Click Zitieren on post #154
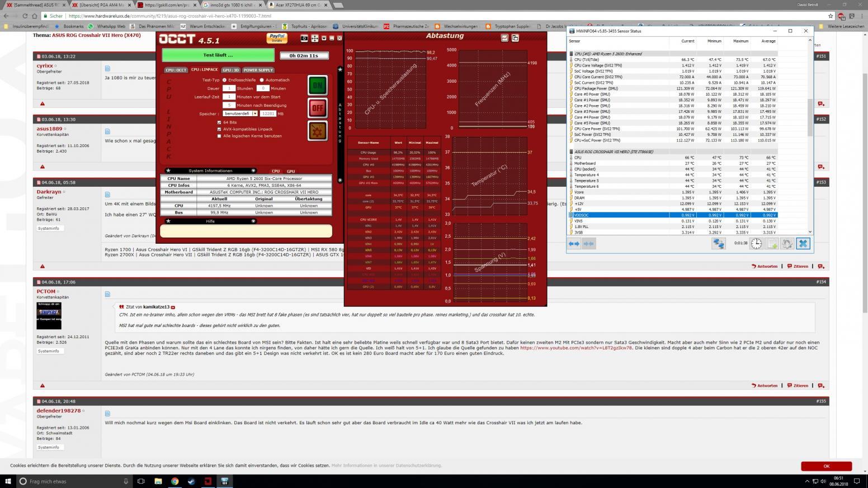The height and width of the screenshot is (488, 868). [798, 386]
